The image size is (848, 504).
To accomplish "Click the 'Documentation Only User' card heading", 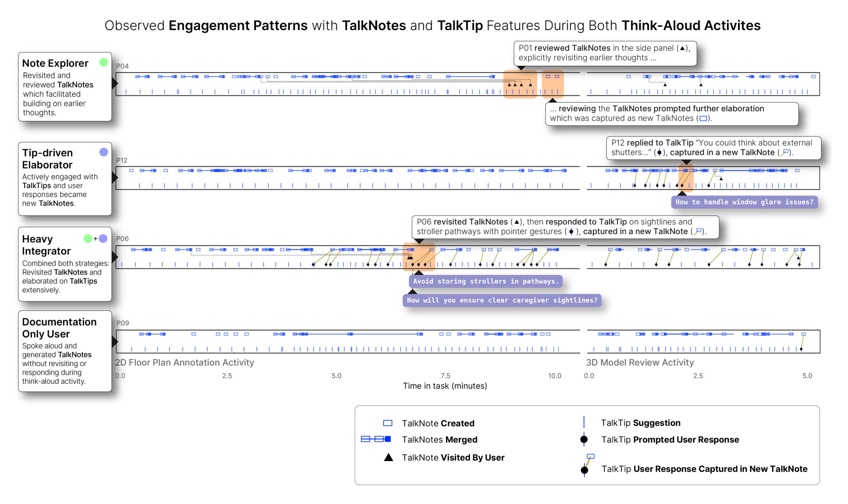I will 59,328.
